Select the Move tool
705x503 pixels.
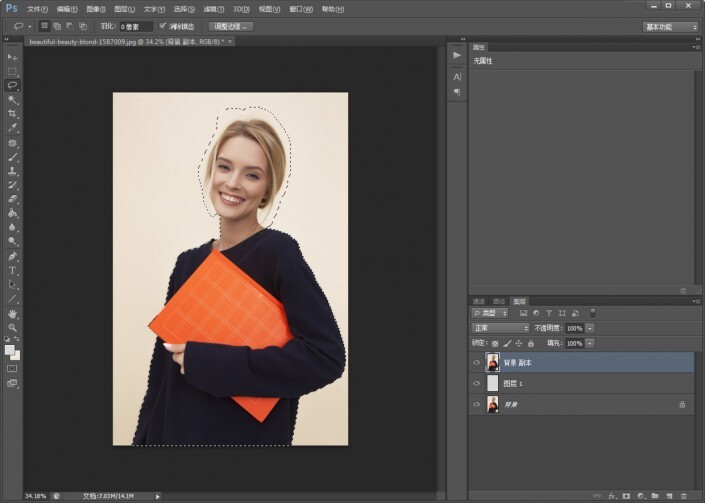(x=13, y=57)
